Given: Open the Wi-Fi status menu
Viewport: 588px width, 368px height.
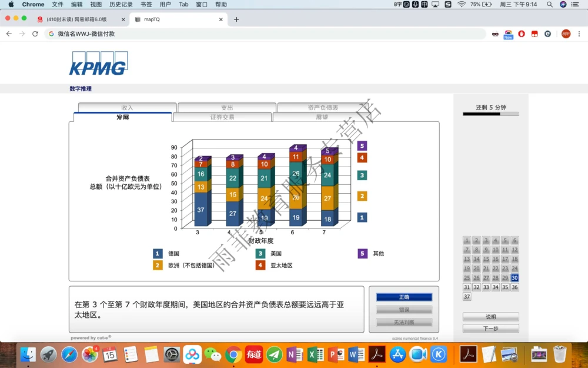Looking at the screenshot, I should pyautogui.click(x=462, y=4).
